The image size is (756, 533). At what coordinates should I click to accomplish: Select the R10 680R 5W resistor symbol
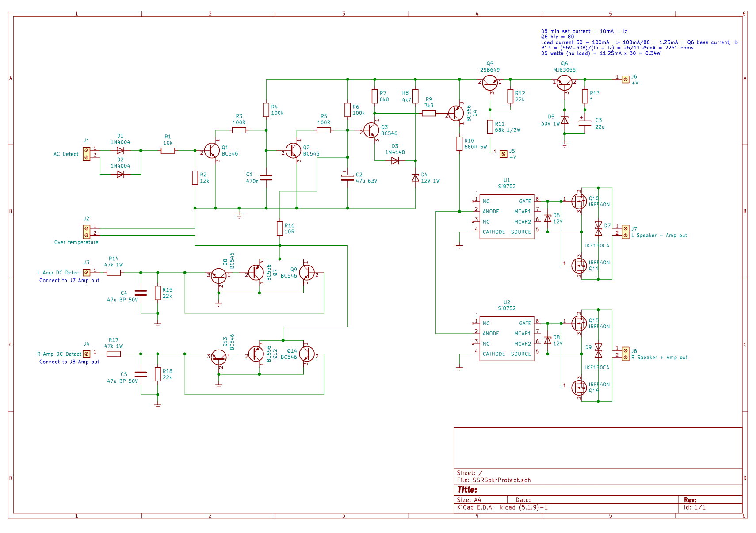(459, 144)
